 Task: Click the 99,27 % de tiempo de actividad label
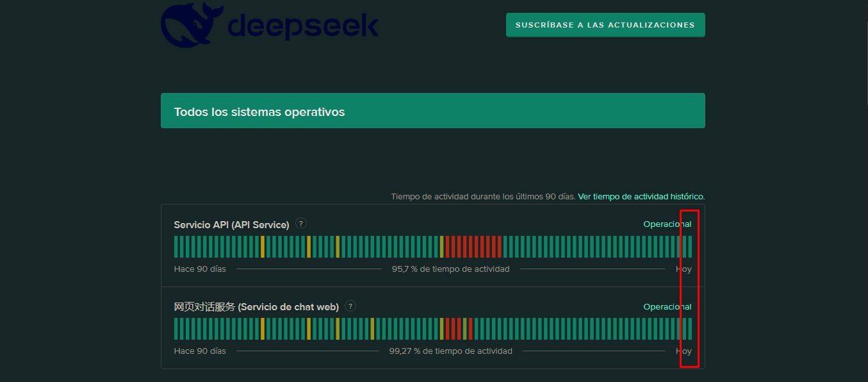pos(451,351)
